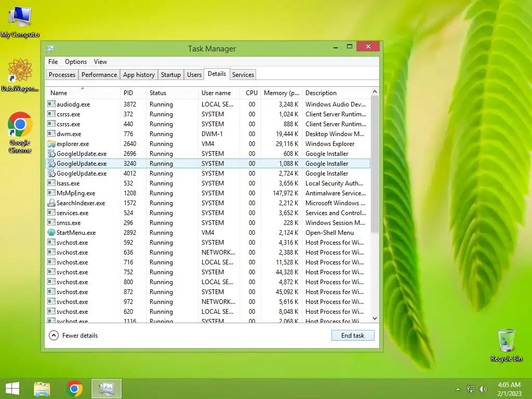Click the services.exe process icon
This screenshot has height=399, width=532.
51,212
